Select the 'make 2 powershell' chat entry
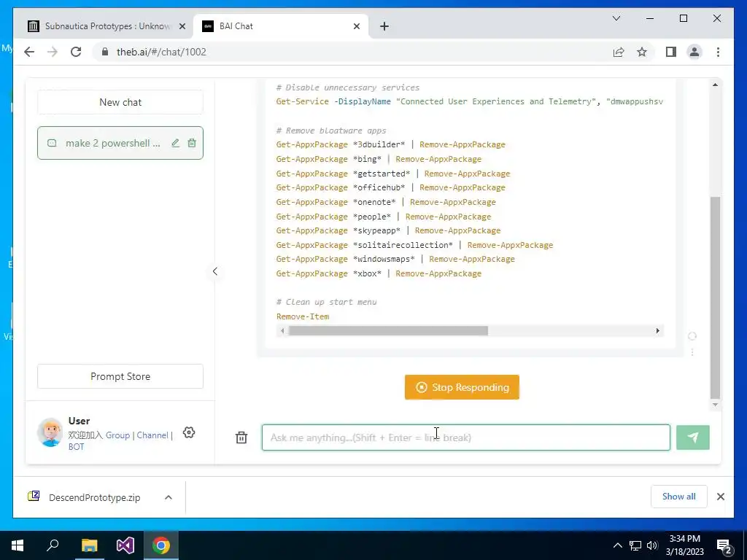This screenshot has height=560, width=747. point(112,143)
